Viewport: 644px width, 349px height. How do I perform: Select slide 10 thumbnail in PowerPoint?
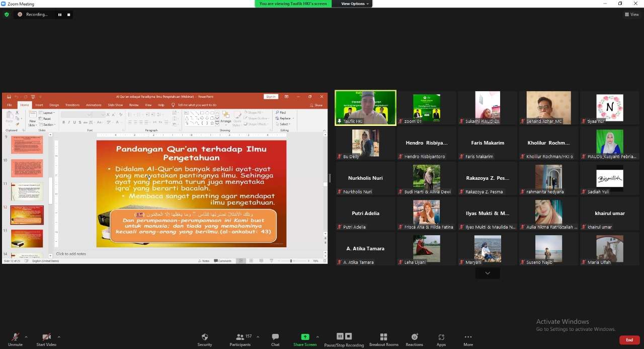click(27, 168)
